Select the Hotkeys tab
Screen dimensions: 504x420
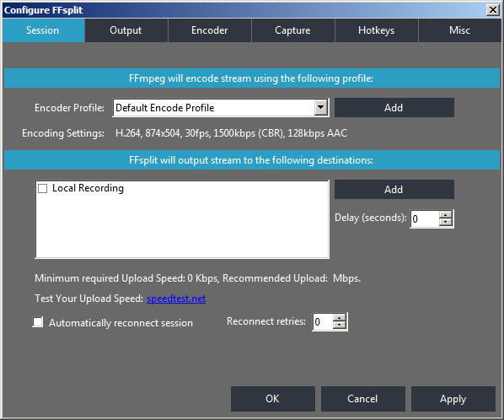[377, 30]
